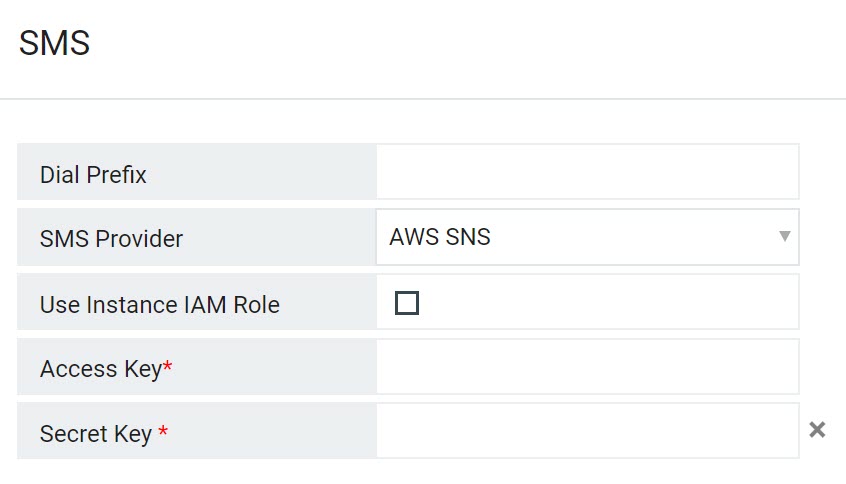Viewport: 846px width, 484px height.
Task: Click the SMS Provider label
Action: 111,240
